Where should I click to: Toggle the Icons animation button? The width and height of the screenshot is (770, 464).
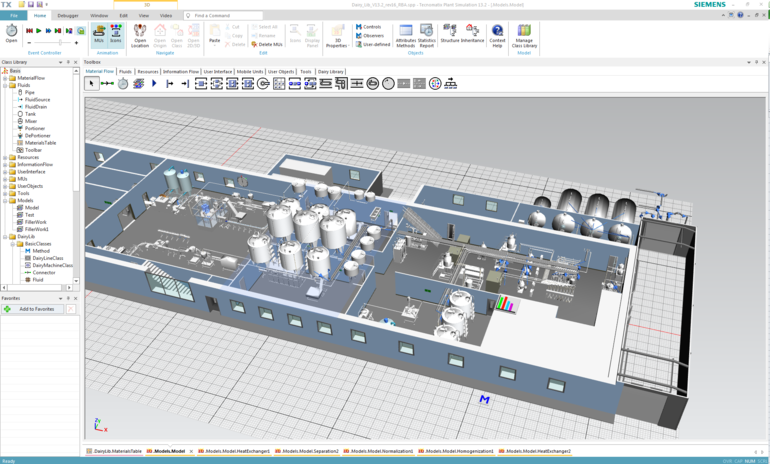[116, 34]
